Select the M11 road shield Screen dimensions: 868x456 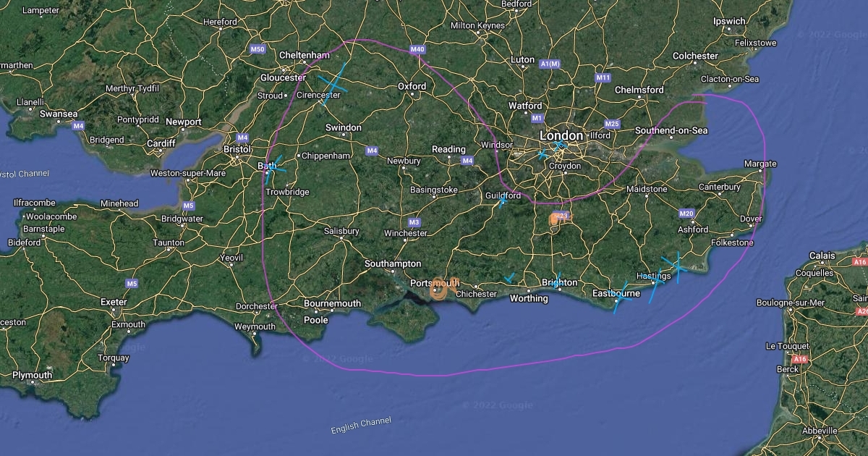(x=603, y=77)
